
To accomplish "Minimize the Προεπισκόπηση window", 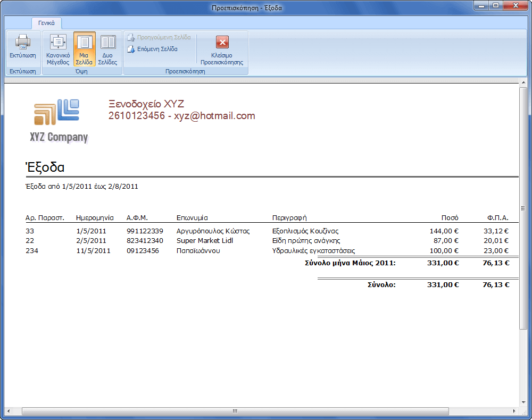I will [x=482, y=6].
